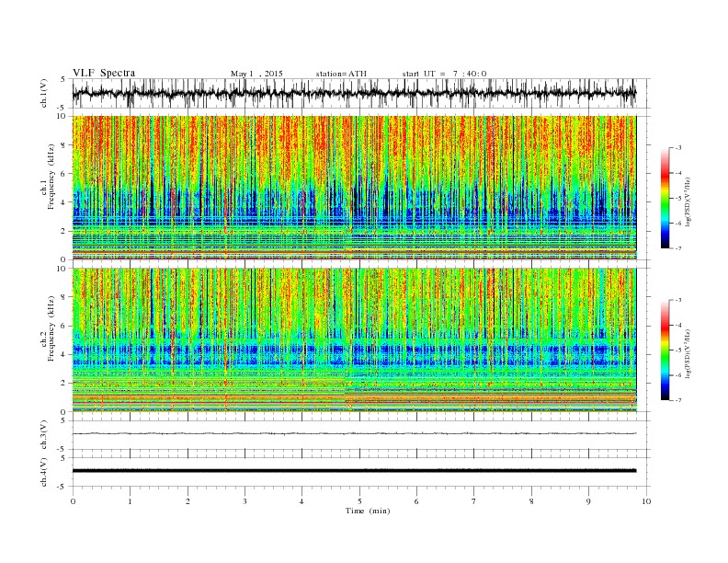Click the '0' tick on time axis
Screen dimensions: 728x563
pos(73,501)
